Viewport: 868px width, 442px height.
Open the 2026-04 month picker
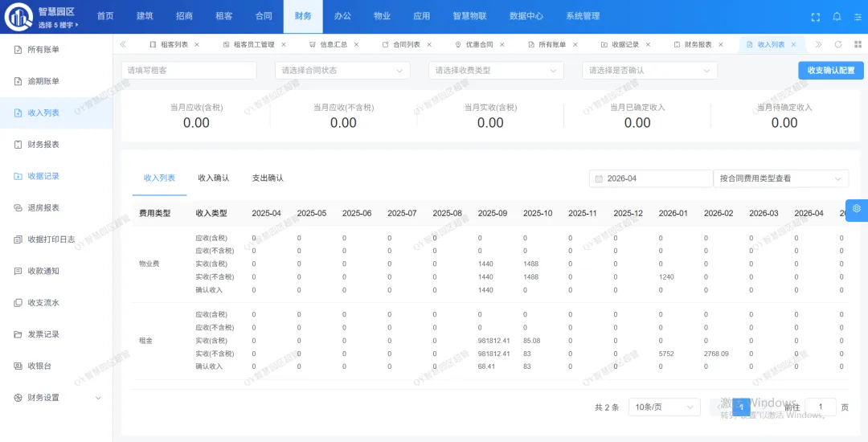pos(651,178)
